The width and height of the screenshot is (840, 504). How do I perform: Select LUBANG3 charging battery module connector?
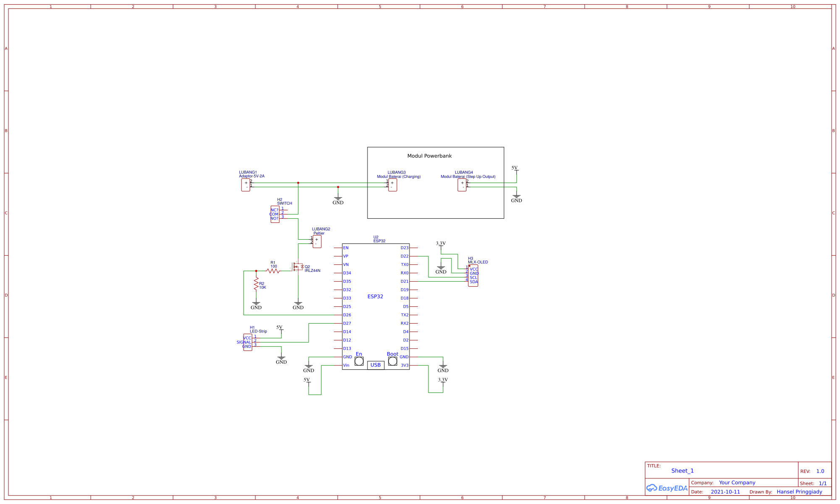click(x=393, y=185)
